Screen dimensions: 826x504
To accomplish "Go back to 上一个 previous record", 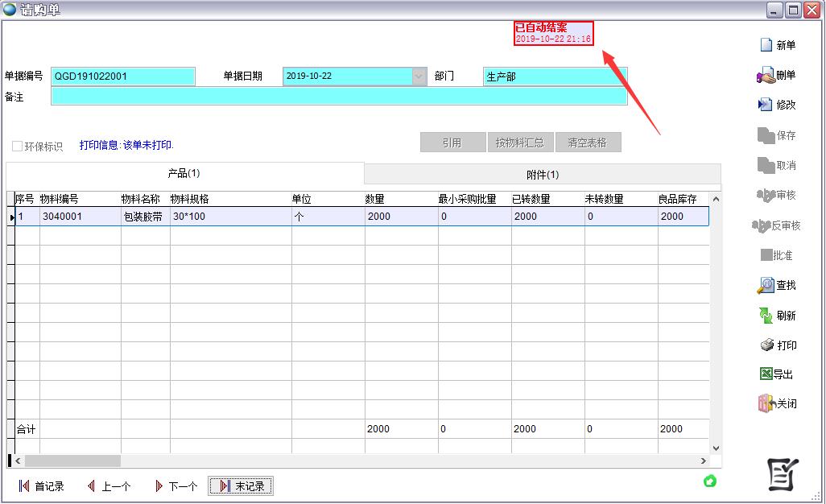I will click(x=109, y=486).
